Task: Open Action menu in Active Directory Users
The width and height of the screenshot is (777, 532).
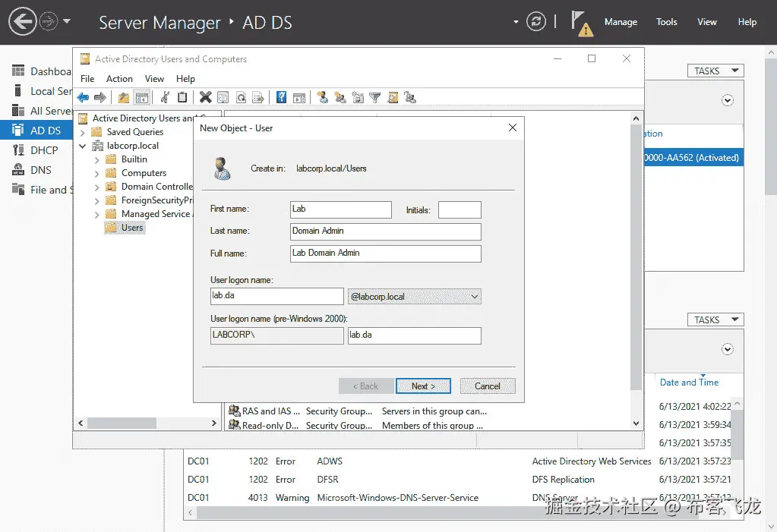Action: [x=119, y=79]
